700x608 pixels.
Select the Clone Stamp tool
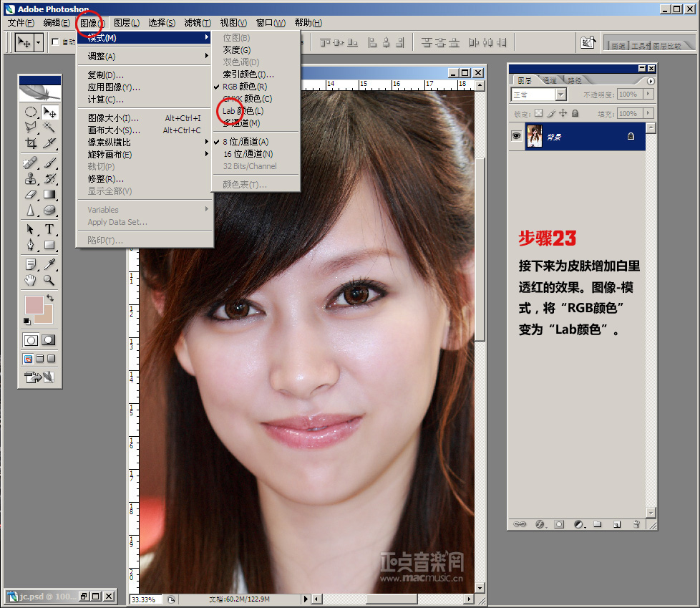(x=31, y=178)
